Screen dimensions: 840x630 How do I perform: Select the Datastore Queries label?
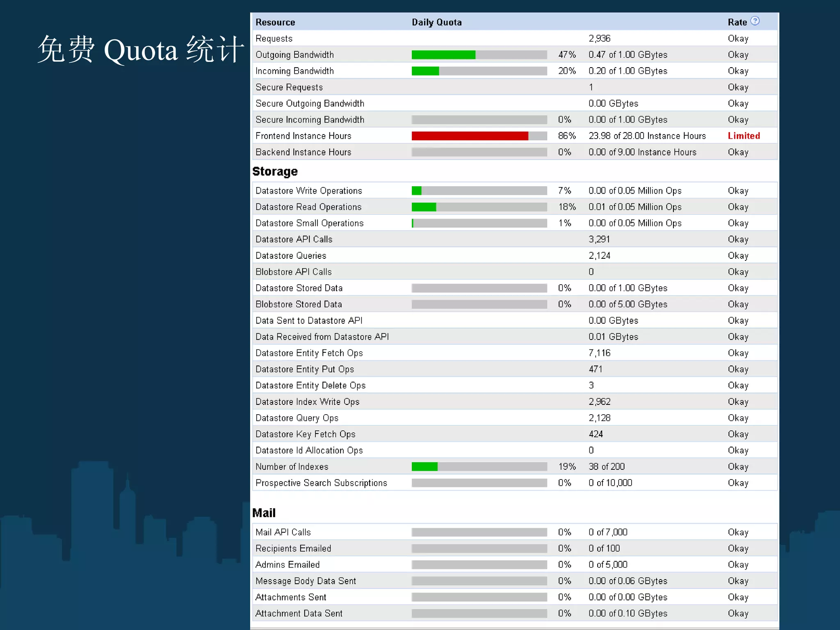tap(291, 256)
